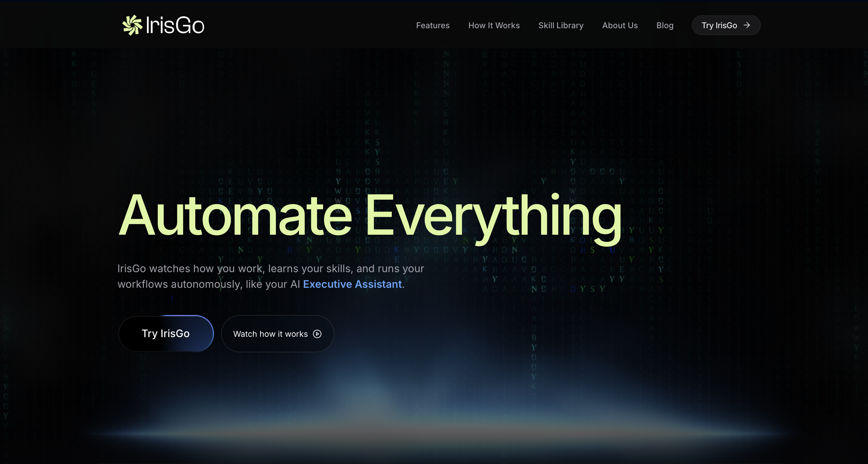Click the arrow icon in the header Try IrisGo button
Viewport: 868px width, 464px height.
point(747,25)
